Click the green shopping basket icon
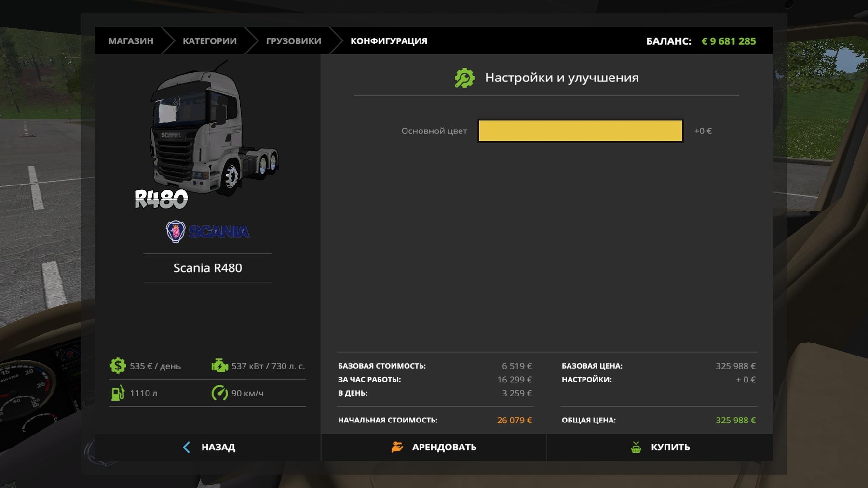 (x=636, y=447)
